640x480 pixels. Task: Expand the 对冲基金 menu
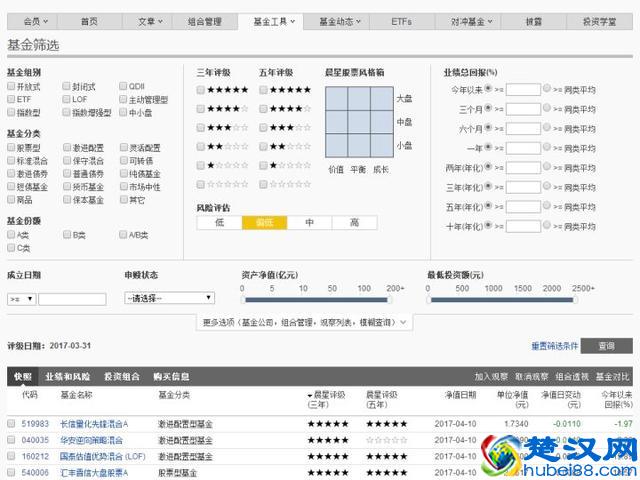point(469,22)
